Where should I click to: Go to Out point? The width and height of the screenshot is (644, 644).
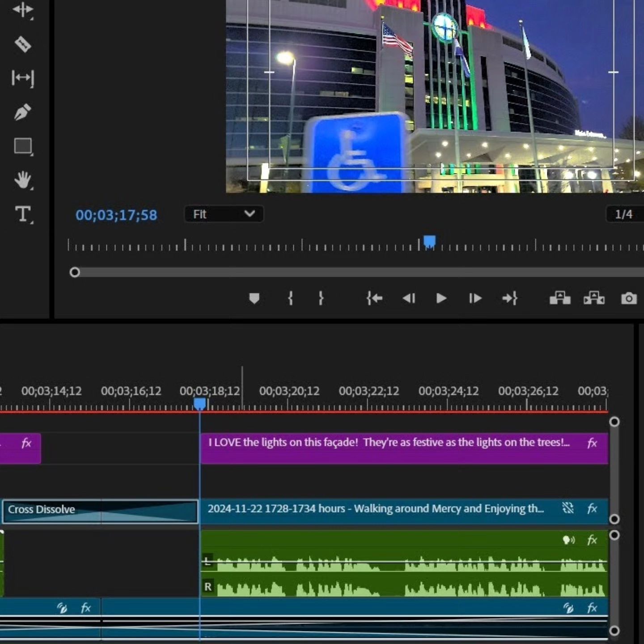[510, 298]
